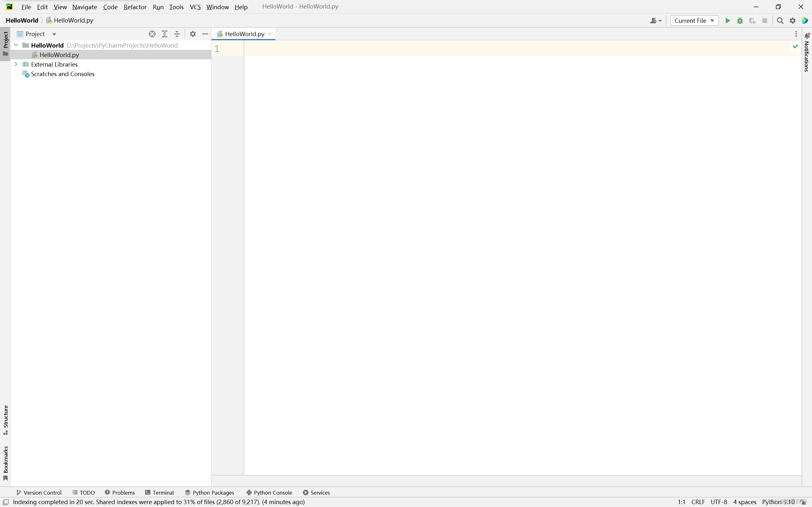Image resolution: width=812 pixels, height=507 pixels.
Task: Click HelloWorld.py breadcrumb in navigation bar
Action: click(70, 21)
